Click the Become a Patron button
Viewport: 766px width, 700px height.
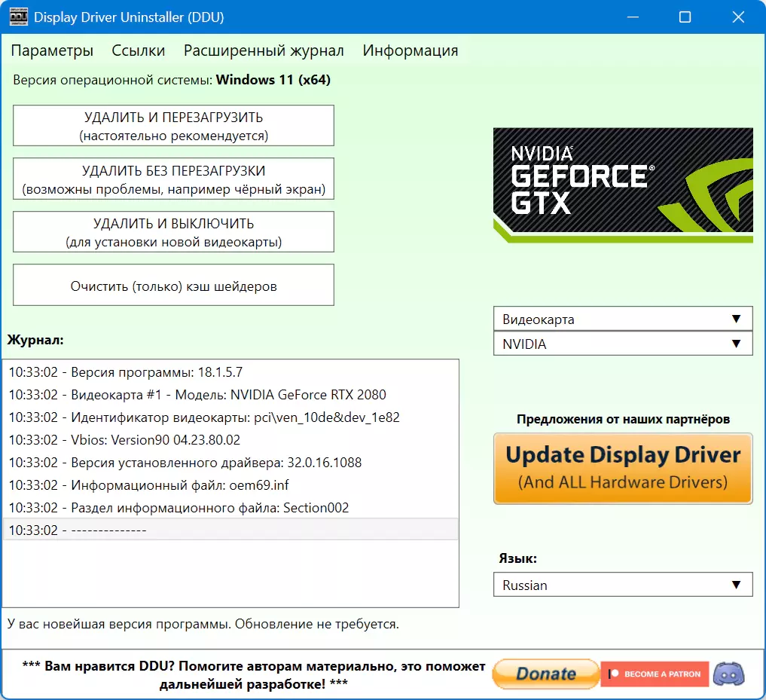click(x=655, y=674)
